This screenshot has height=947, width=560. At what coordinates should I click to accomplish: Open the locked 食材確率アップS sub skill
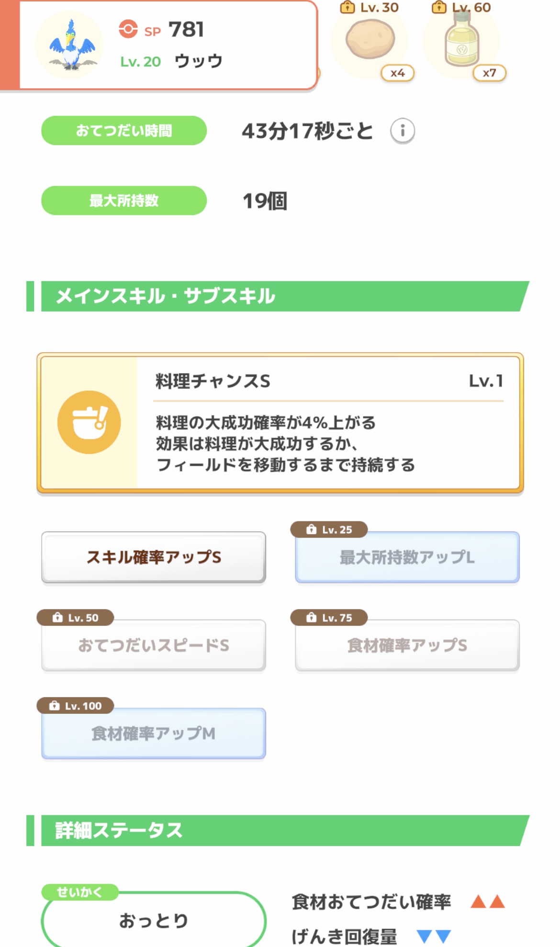[407, 645]
